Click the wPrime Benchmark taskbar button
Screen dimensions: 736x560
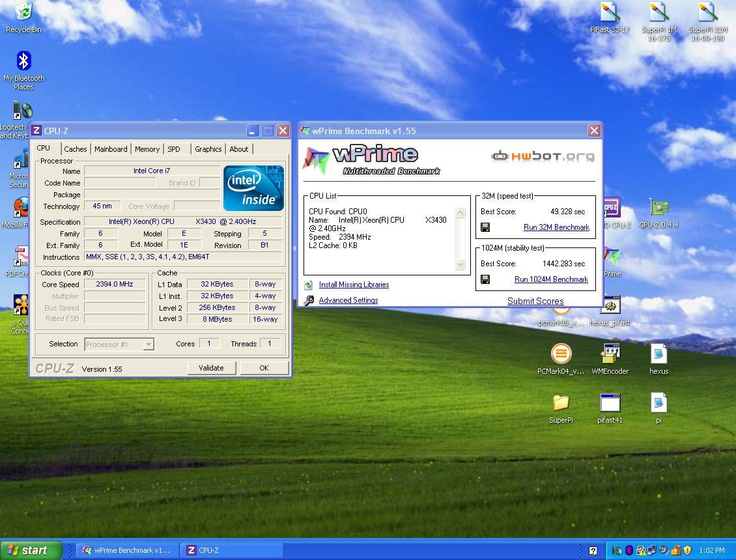pyautogui.click(x=128, y=550)
